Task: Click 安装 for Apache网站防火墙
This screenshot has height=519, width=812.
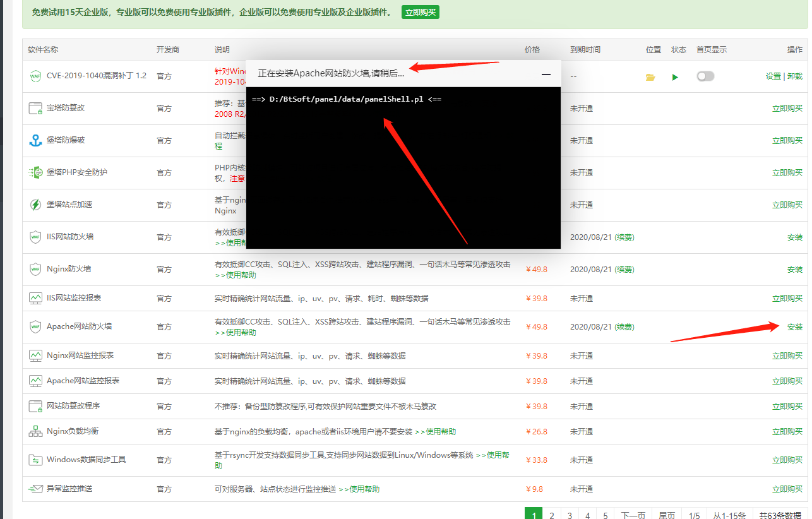Action: click(795, 326)
